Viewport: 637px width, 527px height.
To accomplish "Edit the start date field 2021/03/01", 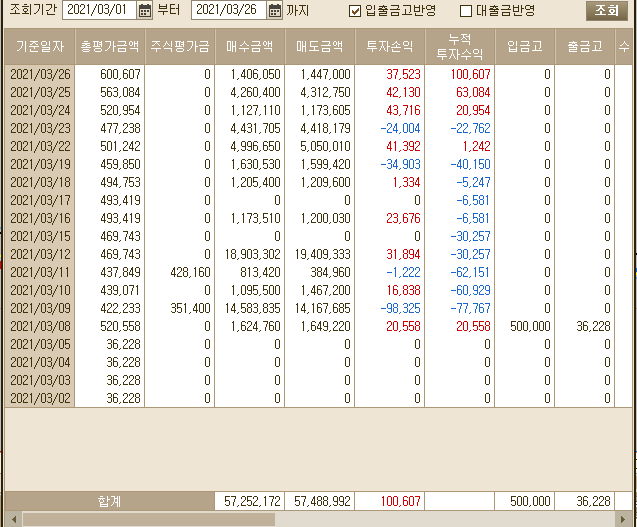I will click(x=100, y=10).
